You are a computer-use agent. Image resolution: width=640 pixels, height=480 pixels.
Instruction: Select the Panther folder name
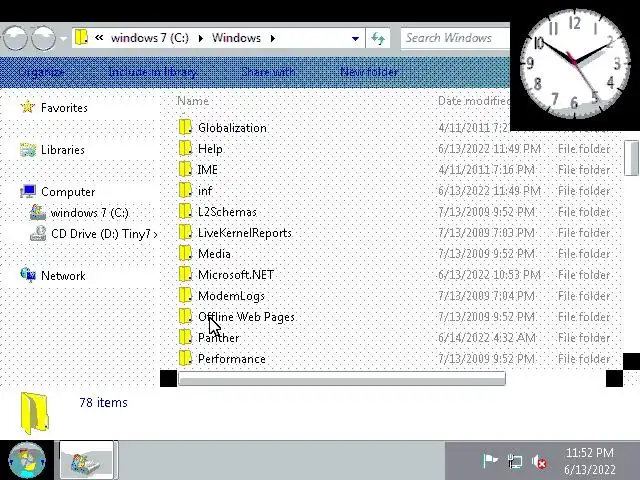coord(218,338)
